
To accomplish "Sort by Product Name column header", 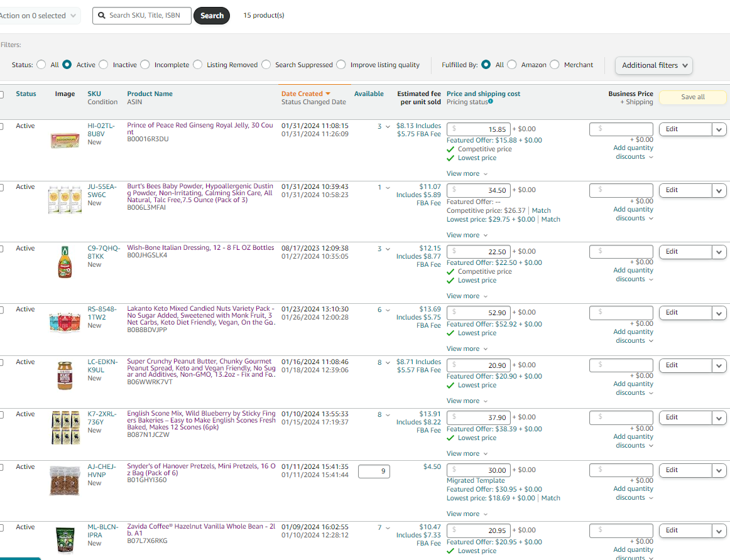I will (x=150, y=94).
